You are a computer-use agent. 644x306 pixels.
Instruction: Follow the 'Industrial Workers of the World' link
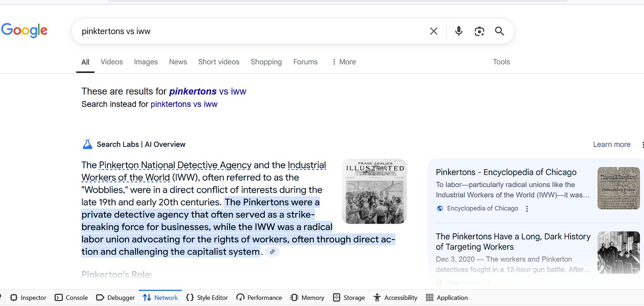[203, 171]
